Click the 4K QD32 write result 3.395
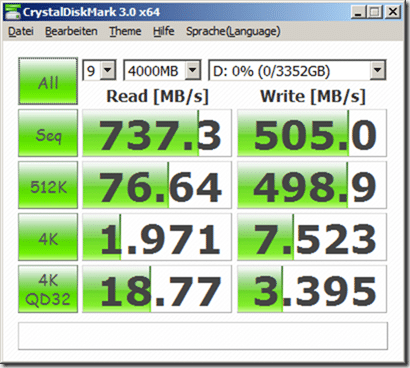The width and height of the screenshot is (410, 368). coord(312,289)
